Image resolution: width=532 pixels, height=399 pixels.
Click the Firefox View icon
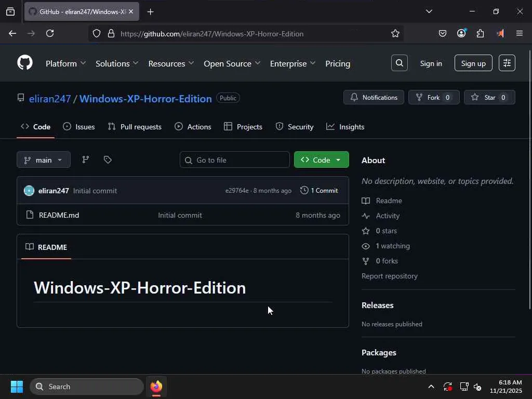tap(10, 11)
